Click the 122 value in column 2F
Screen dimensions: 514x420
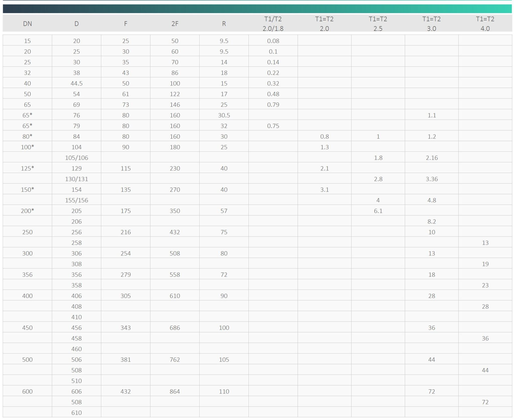(x=175, y=94)
